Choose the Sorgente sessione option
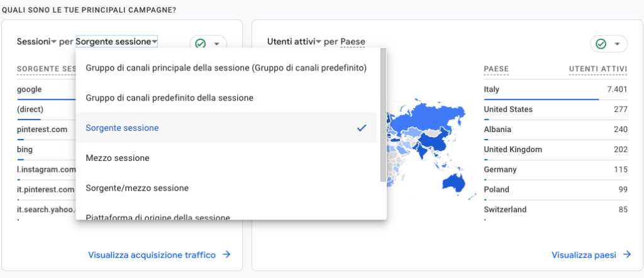The image size is (644, 278). coord(226,128)
